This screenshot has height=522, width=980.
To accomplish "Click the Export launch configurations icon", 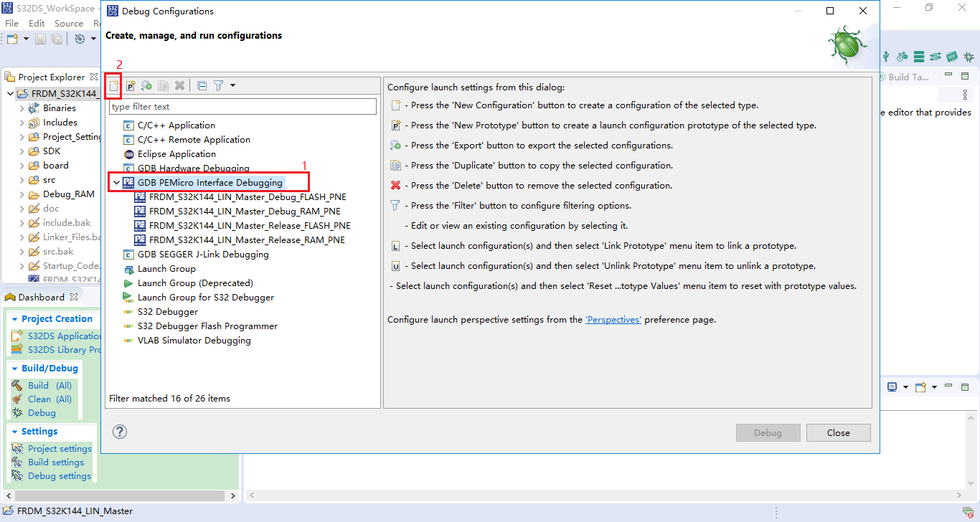I will [146, 85].
